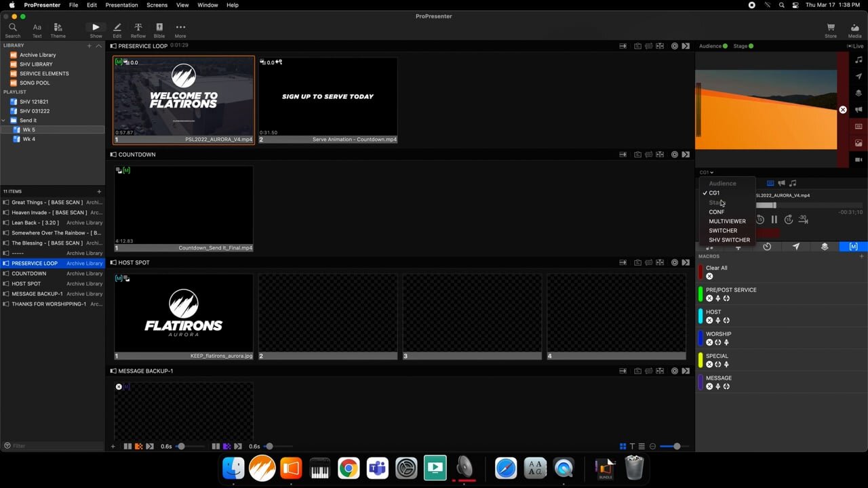
Task: Show the Timers tab
Action: point(767,247)
